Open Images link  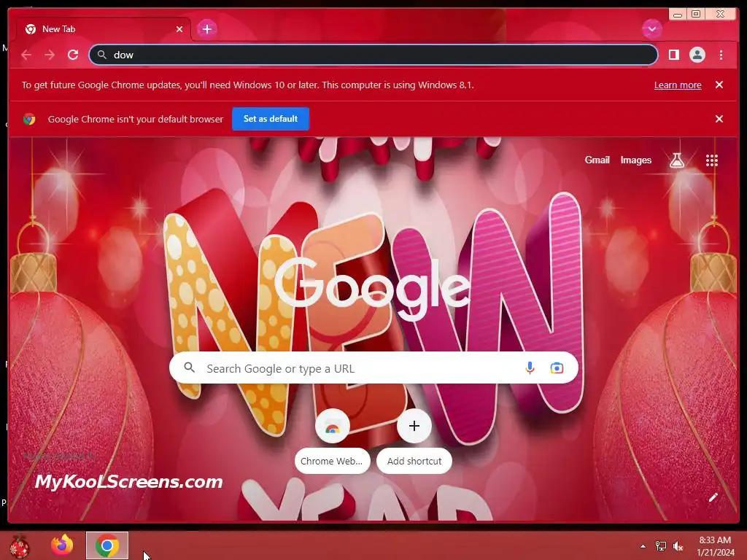pos(635,160)
